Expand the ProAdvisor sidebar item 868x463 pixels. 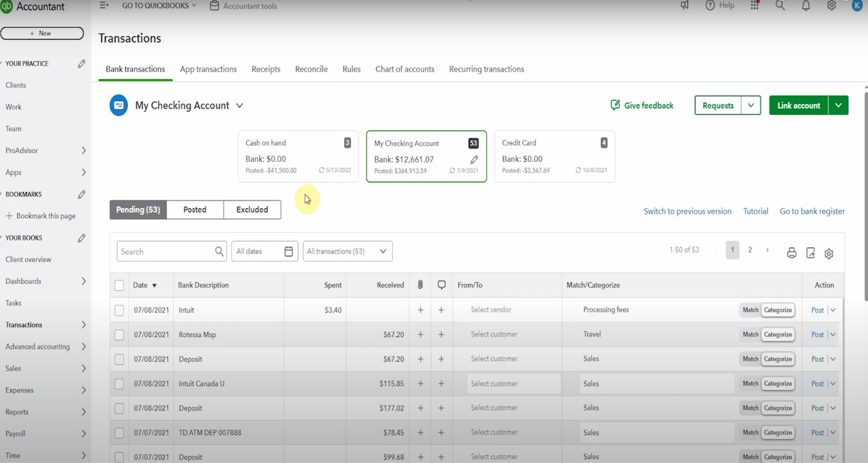click(x=84, y=150)
